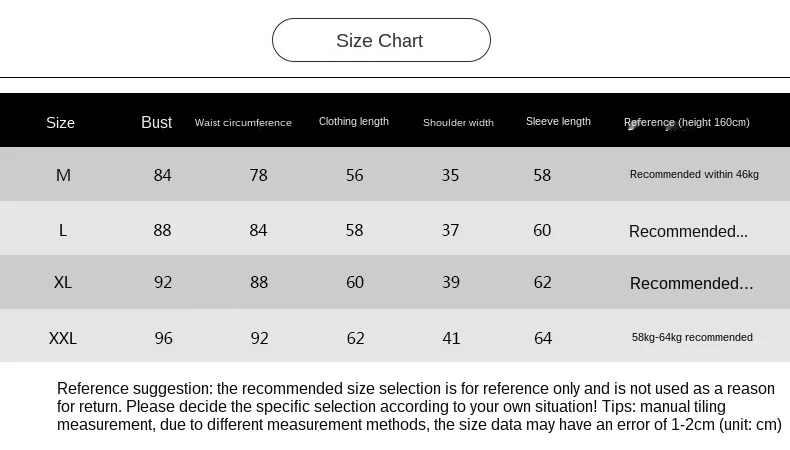Screen dimensions: 790x450
Task: Click the Bust column header
Action: (x=157, y=122)
